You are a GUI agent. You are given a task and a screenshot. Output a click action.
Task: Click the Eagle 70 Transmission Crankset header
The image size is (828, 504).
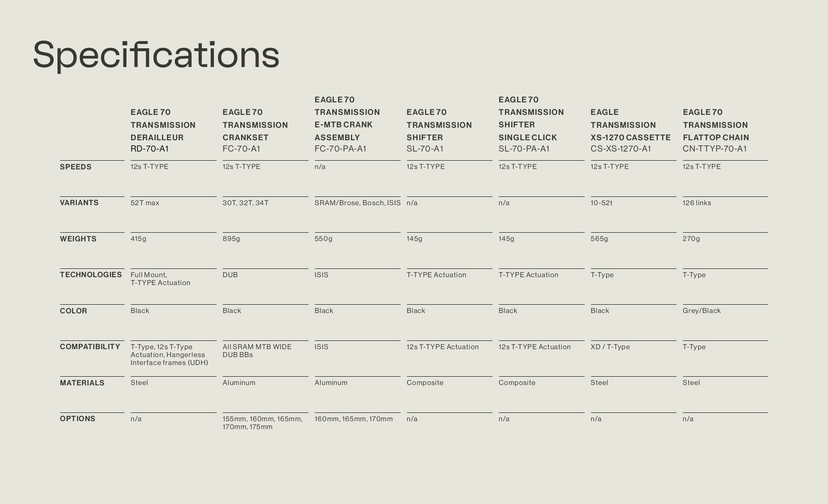pyautogui.click(x=255, y=125)
